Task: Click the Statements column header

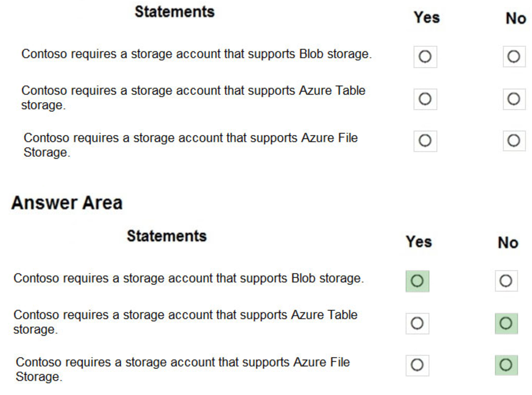Action: pos(174,12)
